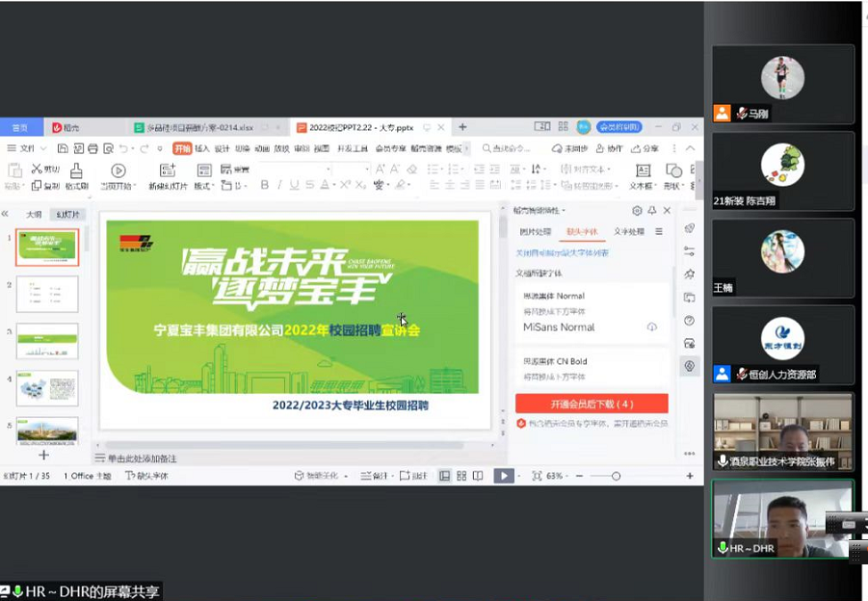The image size is (868, 601).
Task: Open the 文件 file menu dropdown
Action: 27,148
